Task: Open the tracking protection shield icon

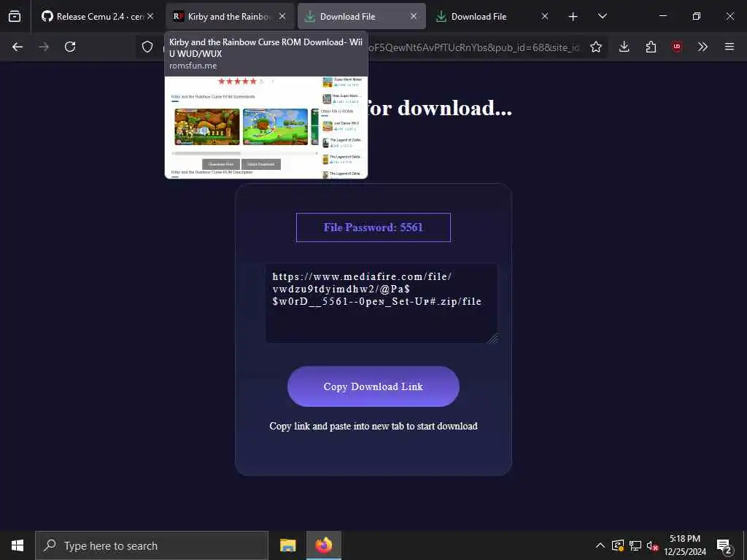Action: [x=147, y=47]
